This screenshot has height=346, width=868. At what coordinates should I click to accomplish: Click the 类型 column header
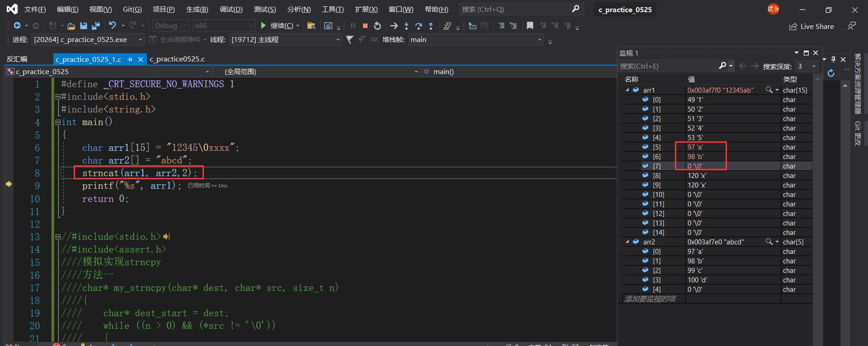point(797,79)
